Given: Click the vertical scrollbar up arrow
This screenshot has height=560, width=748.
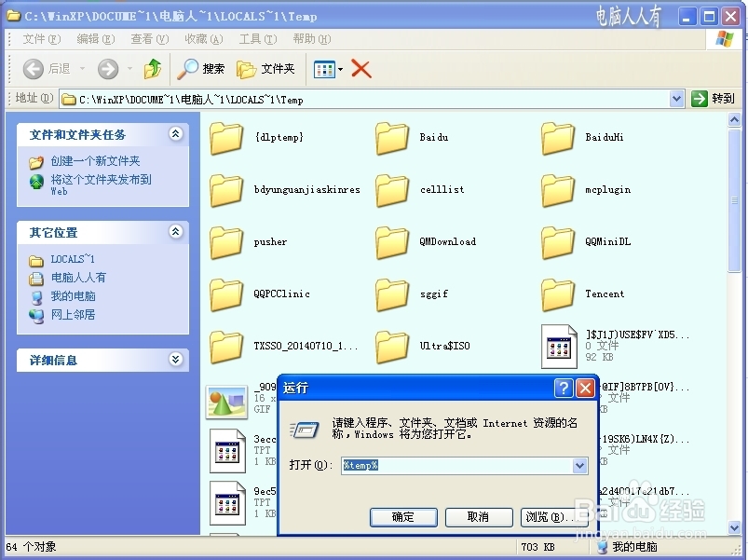Looking at the screenshot, I should [735, 119].
